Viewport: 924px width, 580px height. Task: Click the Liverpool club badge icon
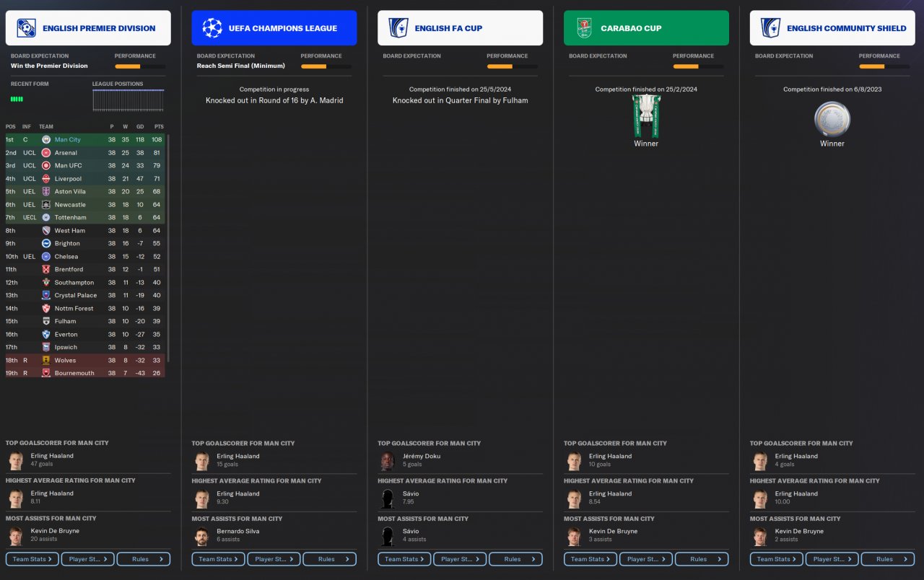pyautogui.click(x=45, y=179)
